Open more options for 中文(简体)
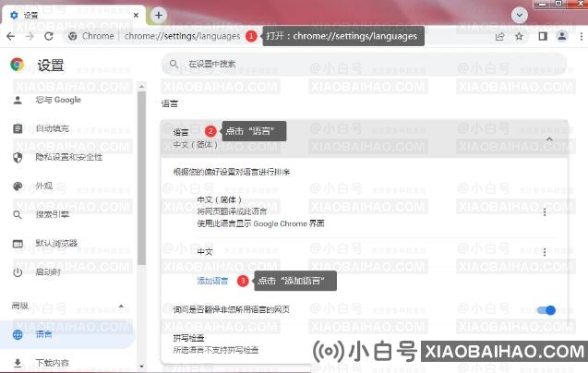 coord(545,212)
